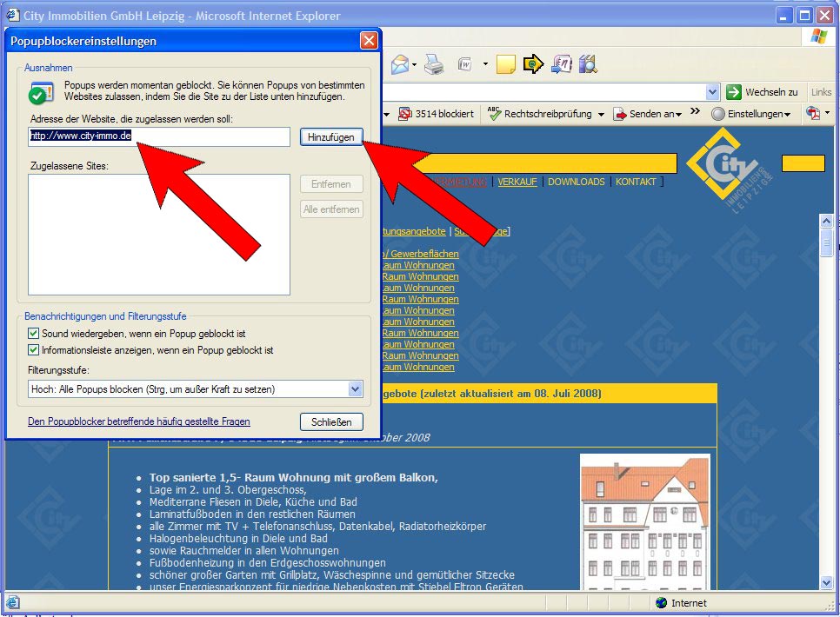Screen dimensions: 840x617
Task: Maximize the Internet Explorer window
Action: point(804,15)
